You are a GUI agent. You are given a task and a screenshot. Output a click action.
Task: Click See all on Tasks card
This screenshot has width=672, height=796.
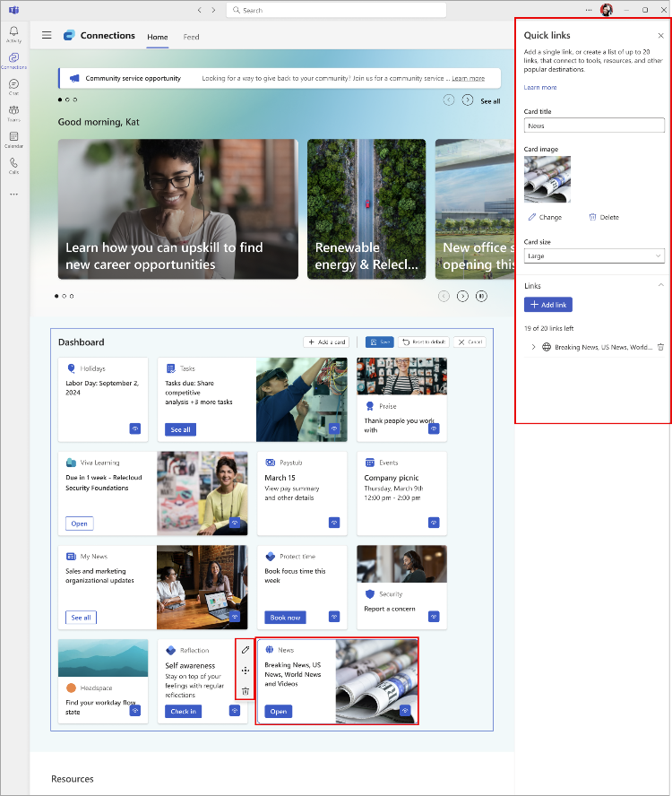pos(180,429)
